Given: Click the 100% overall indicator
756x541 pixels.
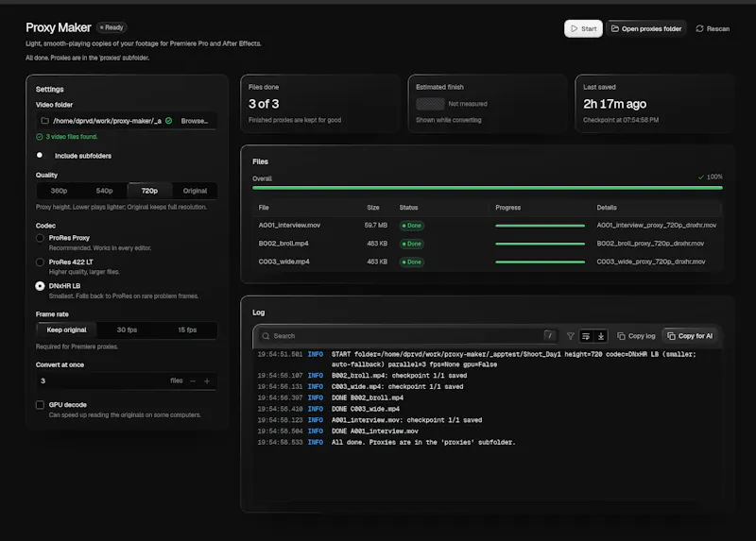Looking at the screenshot, I should [x=711, y=177].
